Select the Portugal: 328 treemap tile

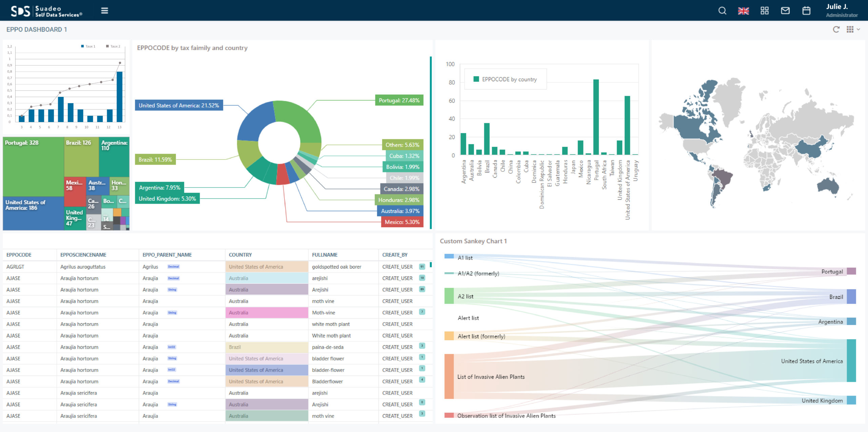click(x=33, y=167)
